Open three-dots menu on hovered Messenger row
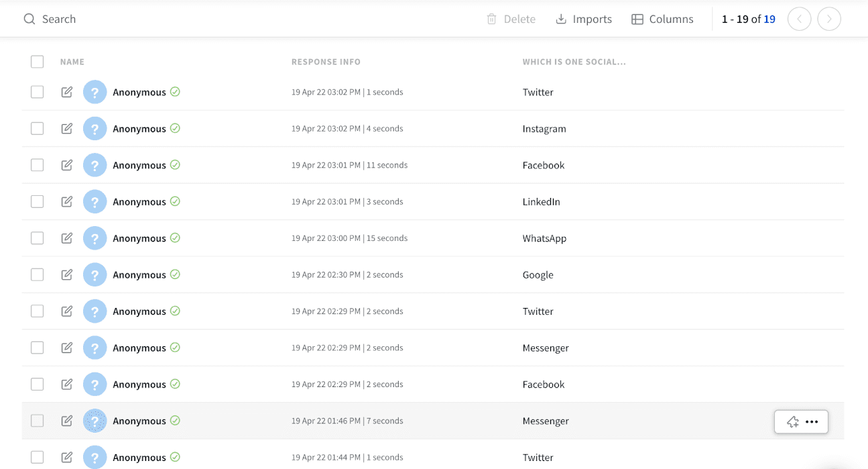Screen dimensions: 868x469 (x=812, y=422)
